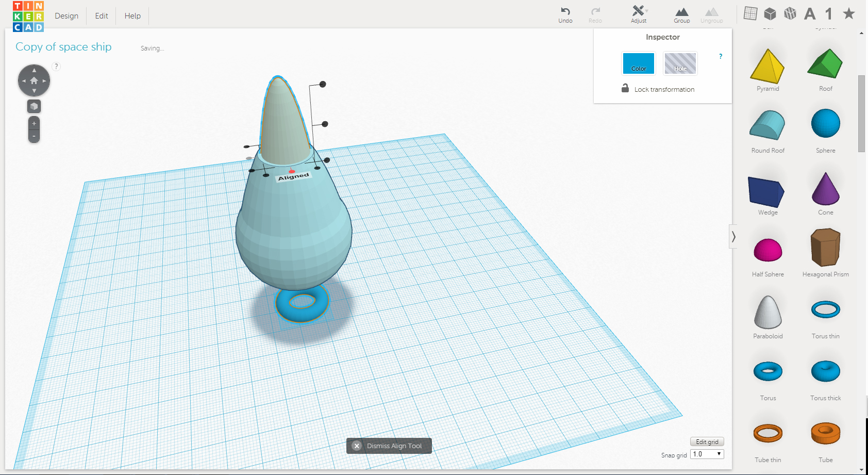Group the selected shapes
868x475 pixels.
pos(682,15)
